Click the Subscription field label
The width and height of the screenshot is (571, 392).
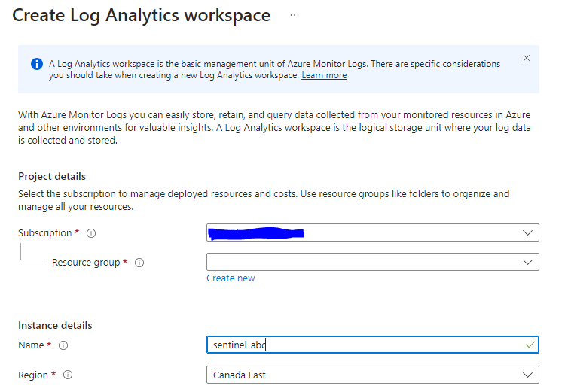click(45, 233)
